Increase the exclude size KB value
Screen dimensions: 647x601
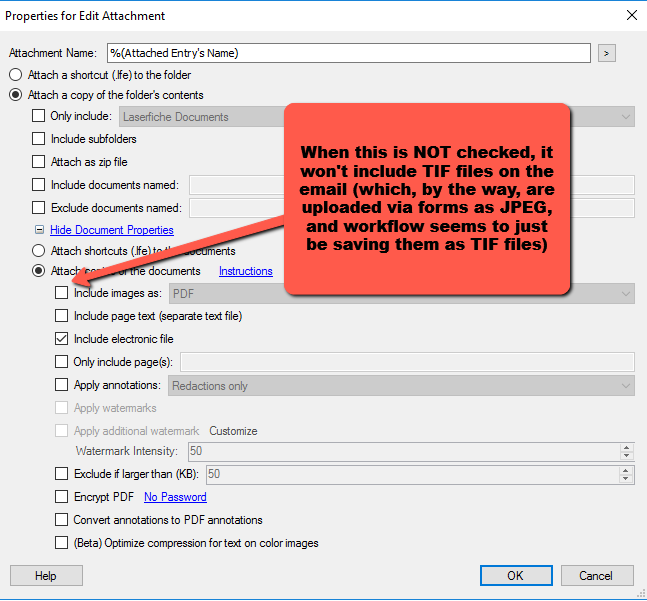[x=626, y=471]
